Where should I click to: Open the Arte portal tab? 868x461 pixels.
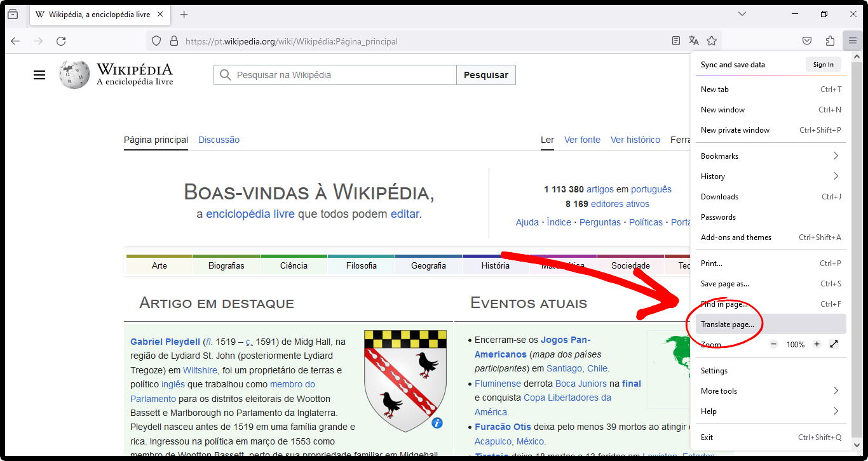pos(159,265)
